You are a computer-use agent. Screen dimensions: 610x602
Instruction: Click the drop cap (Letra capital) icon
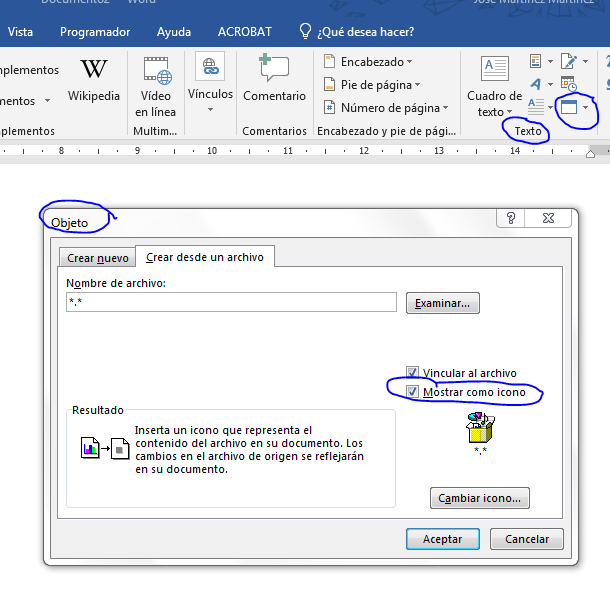click(536, 107)
